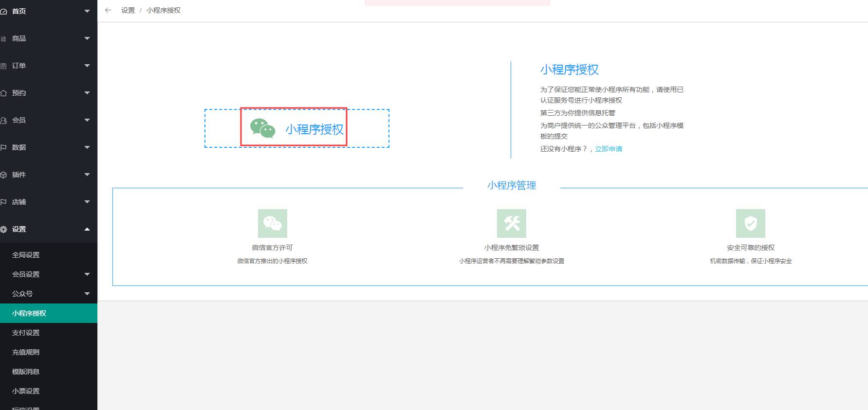
Task: Expand the 首页 menu arrow
Action: pos(87,11)
